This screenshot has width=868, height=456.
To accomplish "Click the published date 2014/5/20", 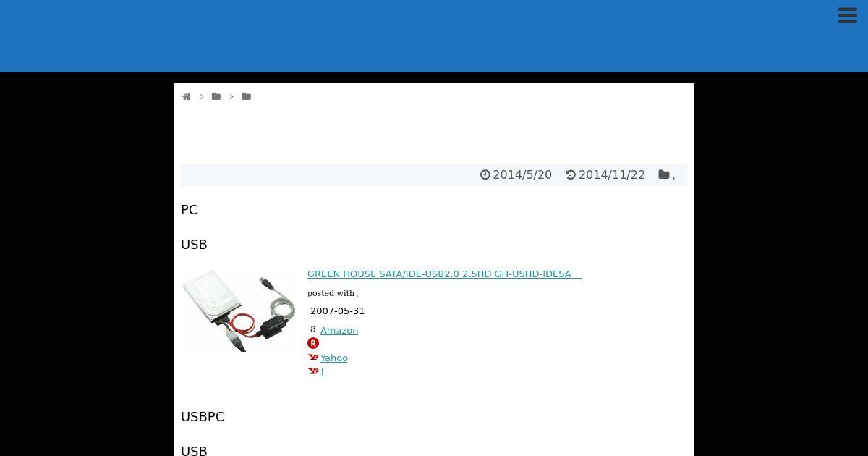I will tap(522, 174).
